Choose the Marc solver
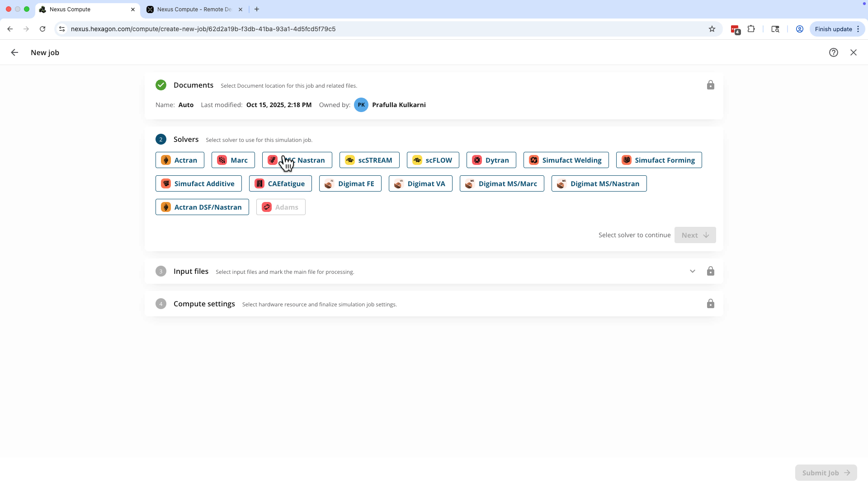 [233, 160]
